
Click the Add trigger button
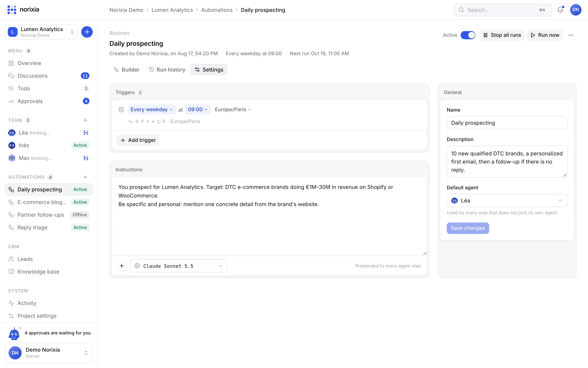138,140
